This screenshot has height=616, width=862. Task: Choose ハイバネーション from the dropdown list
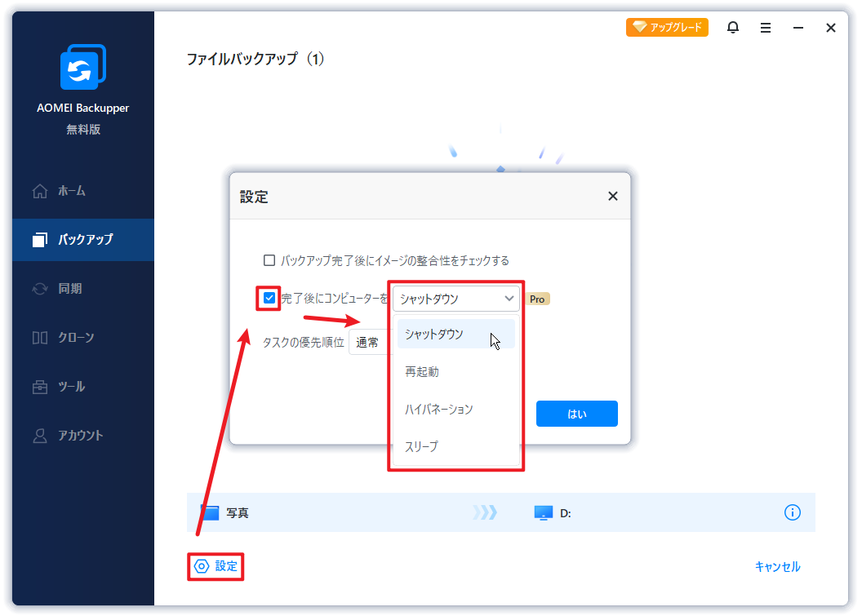(x=455, y=409)
